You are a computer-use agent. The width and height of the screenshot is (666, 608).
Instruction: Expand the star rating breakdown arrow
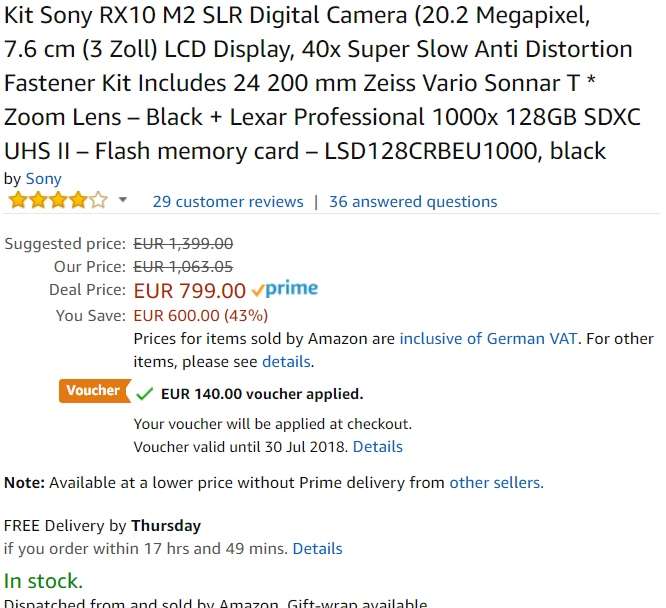[123, 201]
